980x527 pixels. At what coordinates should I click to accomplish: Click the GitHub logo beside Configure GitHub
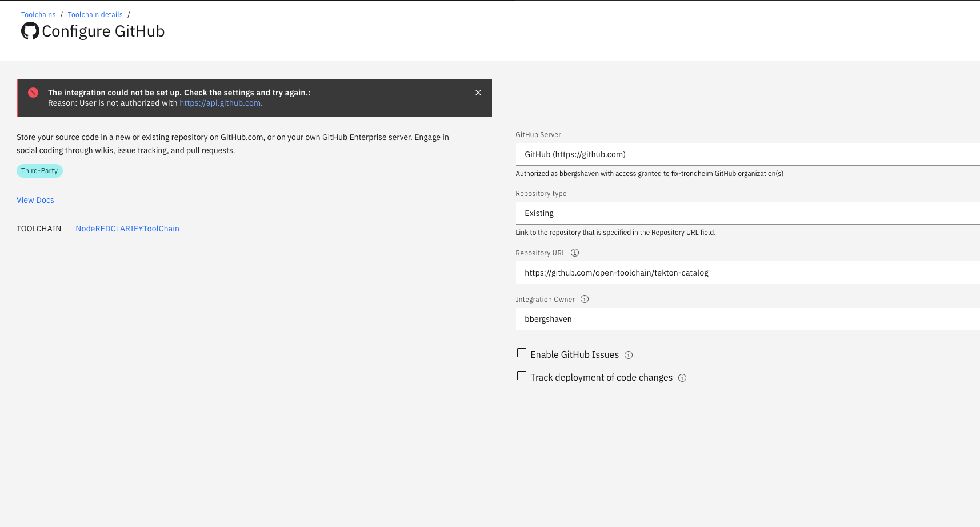point(30,31)
